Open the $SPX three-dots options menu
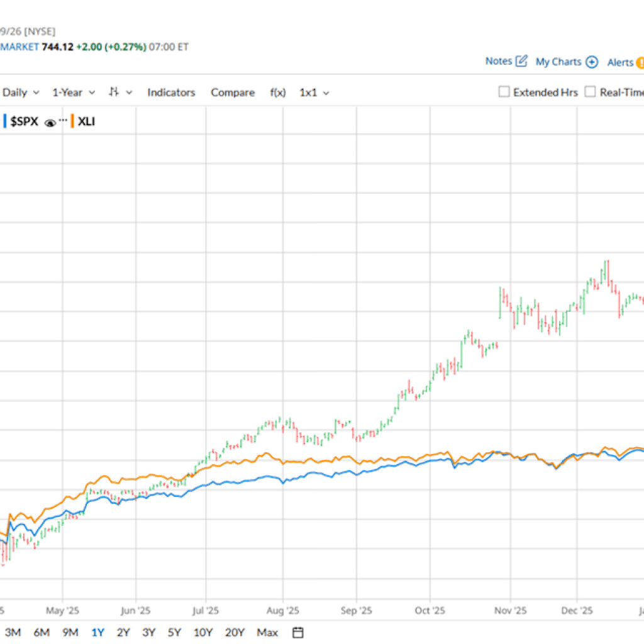Image resolution: width=644 pixels, height=644 pixels. pyautogui.click(x=63, y=121)
